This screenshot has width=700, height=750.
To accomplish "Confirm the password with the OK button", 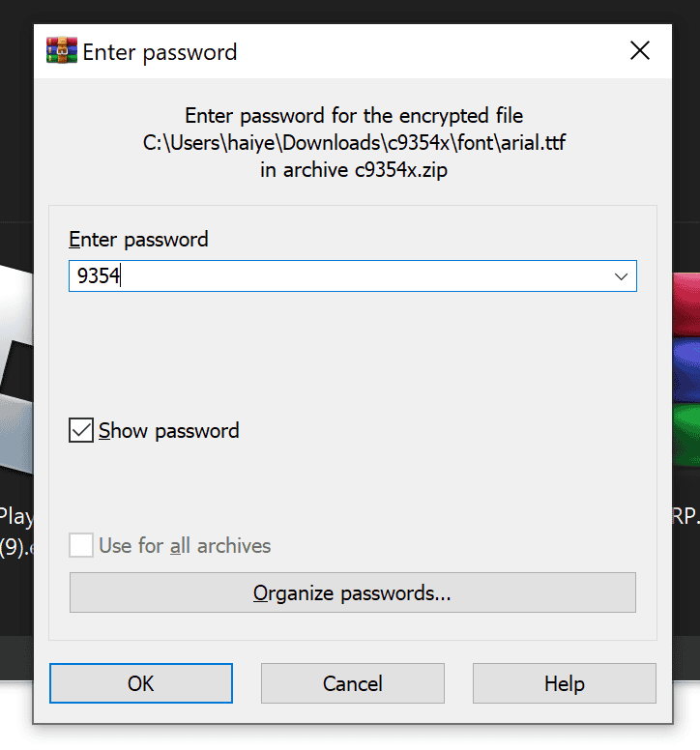I will tap(140, 683).
